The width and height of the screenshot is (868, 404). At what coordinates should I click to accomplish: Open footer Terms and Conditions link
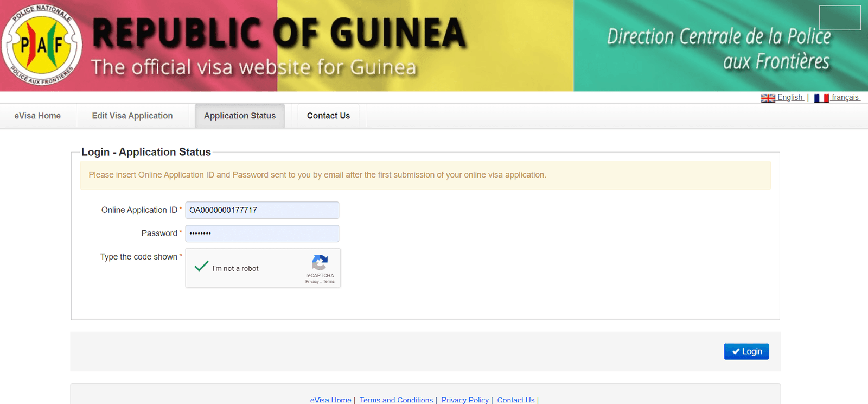(396, 400)
